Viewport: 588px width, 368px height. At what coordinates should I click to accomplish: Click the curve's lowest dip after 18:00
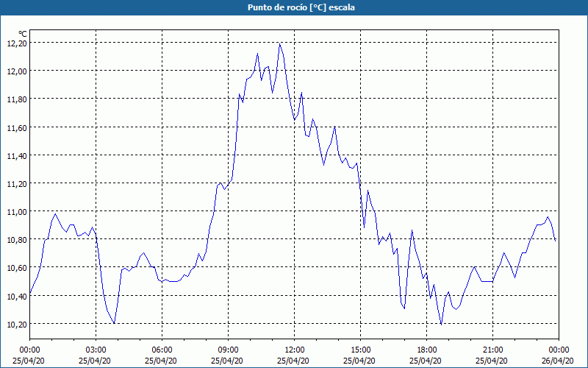(442, 324)
